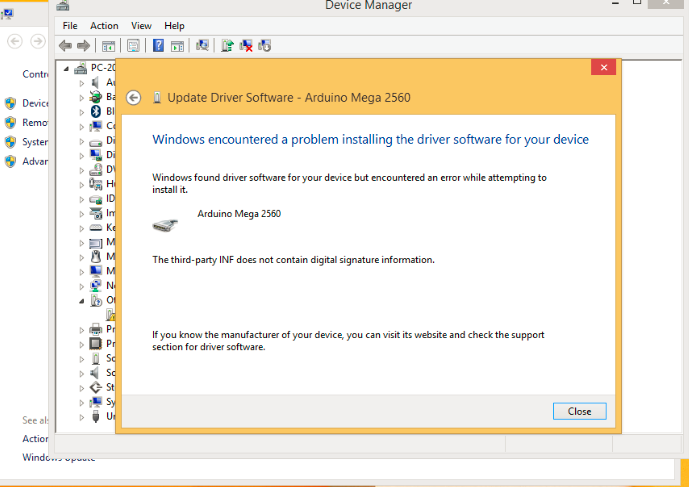The width and height of the screenshot is (689, 487).
Task: Select the Network adapters icon in tree
Action: pos(95,285)
